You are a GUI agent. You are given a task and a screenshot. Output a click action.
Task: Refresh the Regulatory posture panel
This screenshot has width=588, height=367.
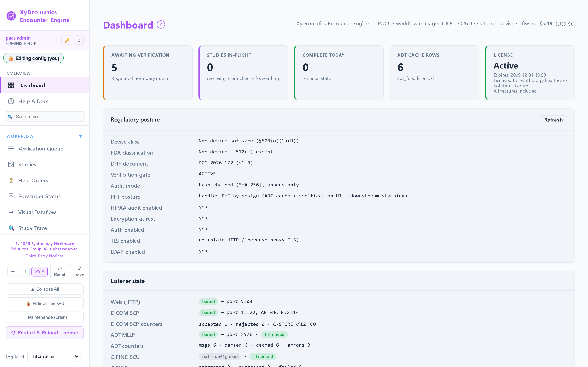pyautogui.click(x=553, y=120)
